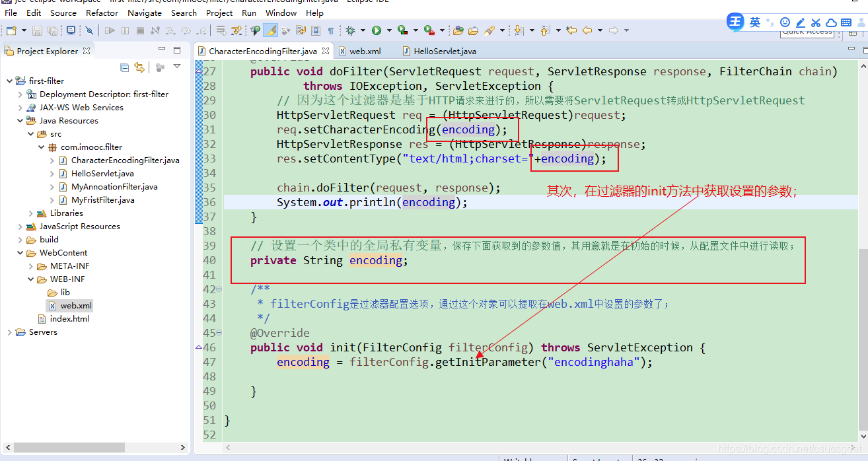The width and height of the screenshot is (868, 461).
Task: Toggle the 英 input language indicator
Action: [x=754, y=22]
